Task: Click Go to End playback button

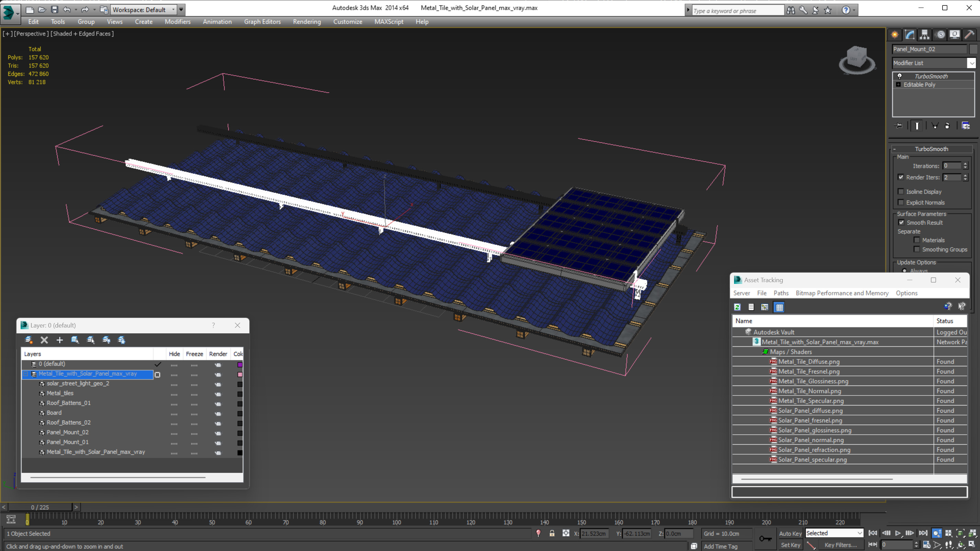Action: [x=923, y=533]
